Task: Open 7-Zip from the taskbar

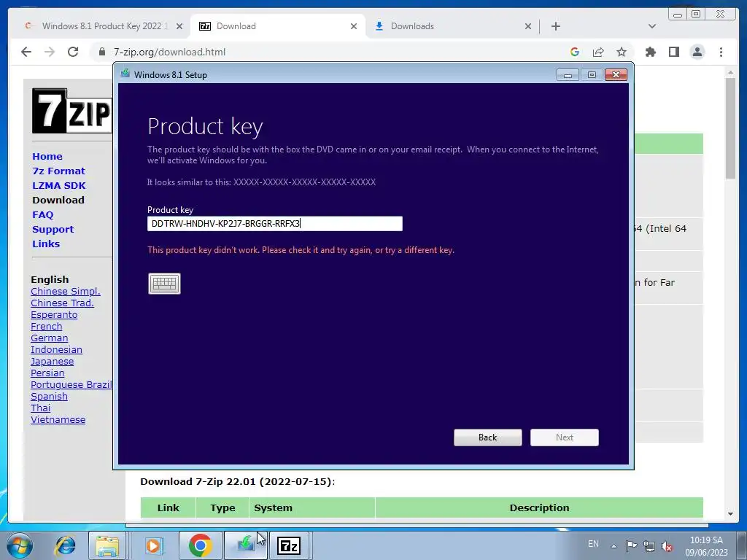Action: [289, 545]
